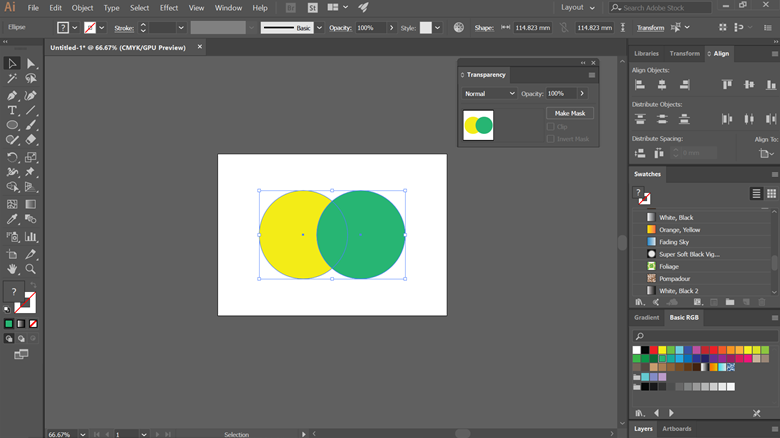
Task: Switch to the Transform tab
Action: 684,53
